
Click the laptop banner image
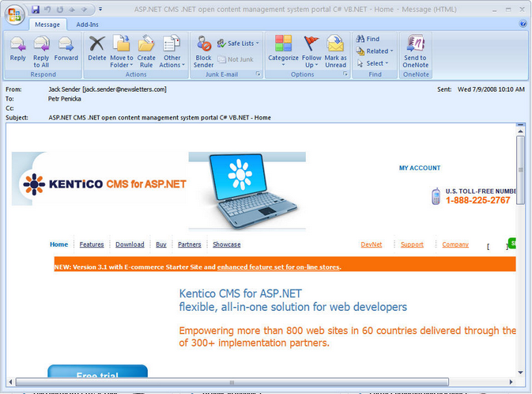pyautogui.click(x=247, y=191)
